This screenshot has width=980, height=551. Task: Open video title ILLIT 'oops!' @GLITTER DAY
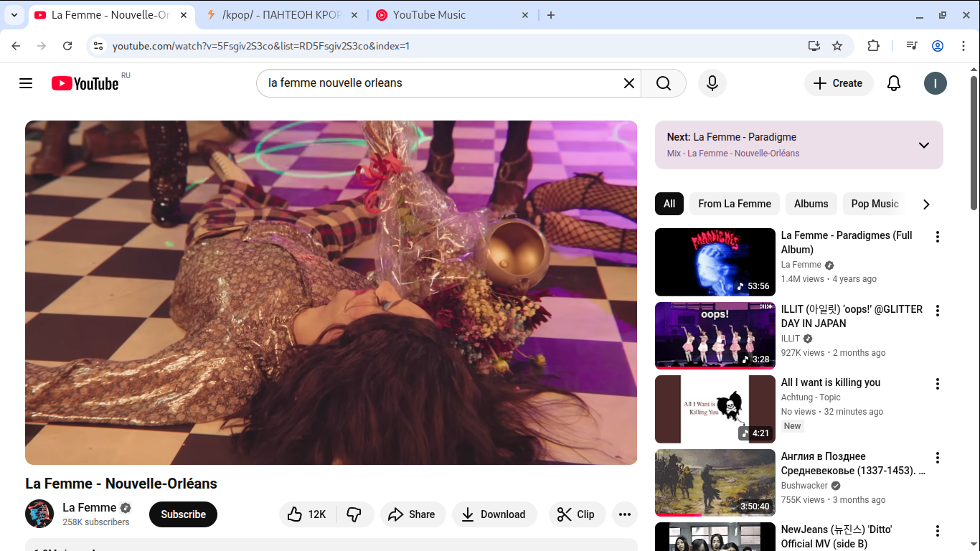click(x=852, y=316)
